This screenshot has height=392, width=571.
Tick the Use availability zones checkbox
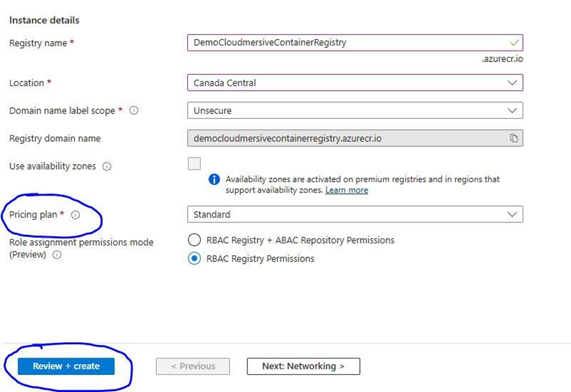pyautogui.click(x=194, y=164)
